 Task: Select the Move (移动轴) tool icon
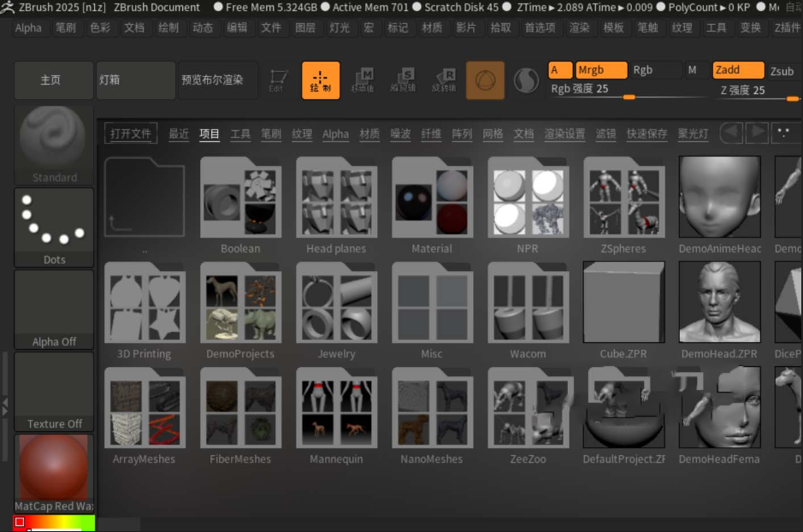coord(362,80)
